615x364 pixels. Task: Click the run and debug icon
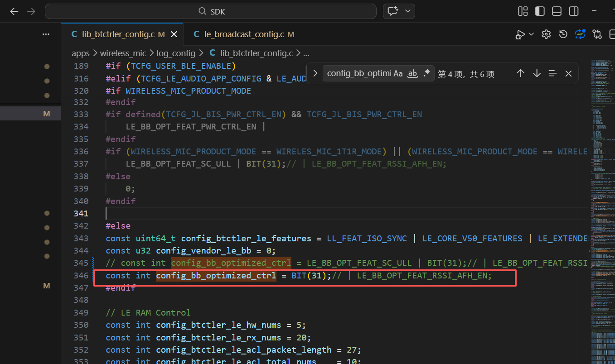click(520, 34)
